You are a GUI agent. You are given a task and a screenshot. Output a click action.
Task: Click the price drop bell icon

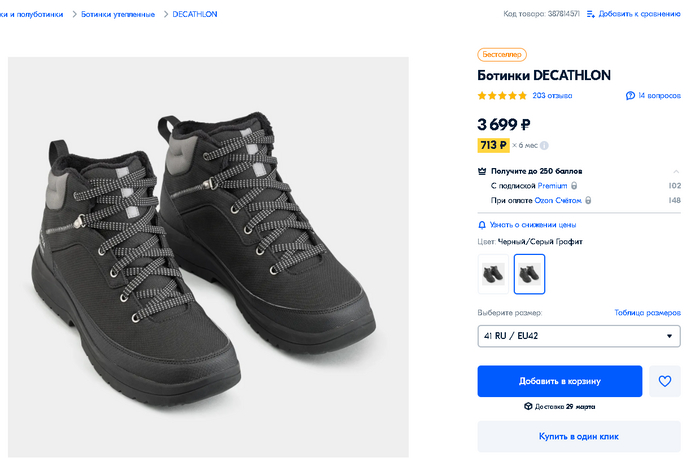[483, 225]
